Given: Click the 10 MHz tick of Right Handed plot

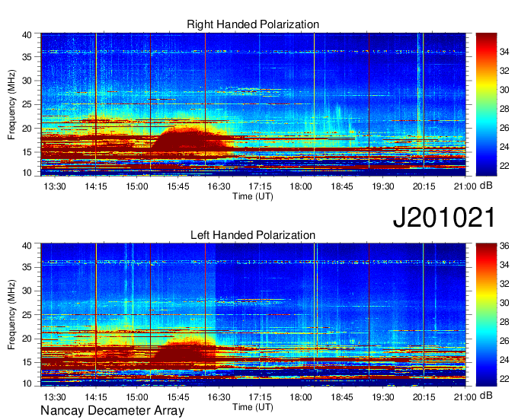Looking at the screenshot, I should click(x=27, y=173).
